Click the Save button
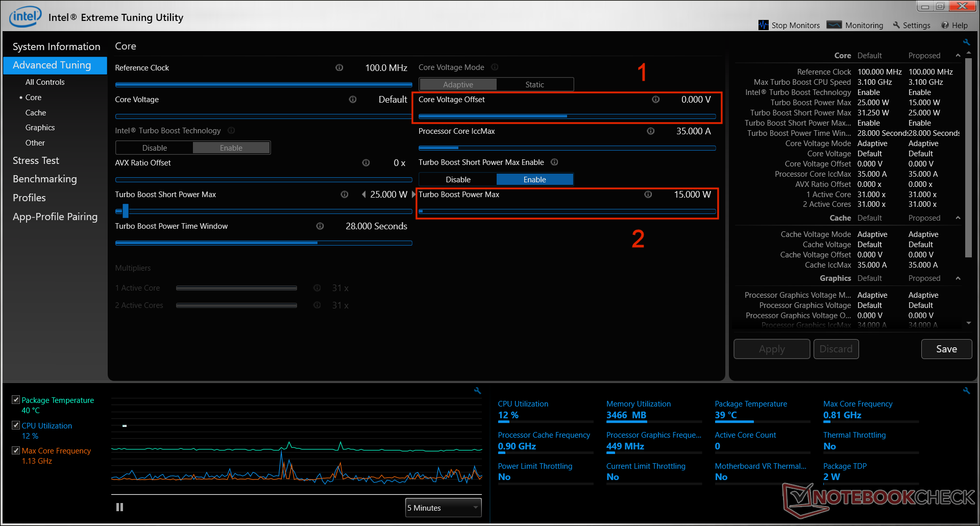Viewport: 980px width, 526px height. [x=946, y=349]
